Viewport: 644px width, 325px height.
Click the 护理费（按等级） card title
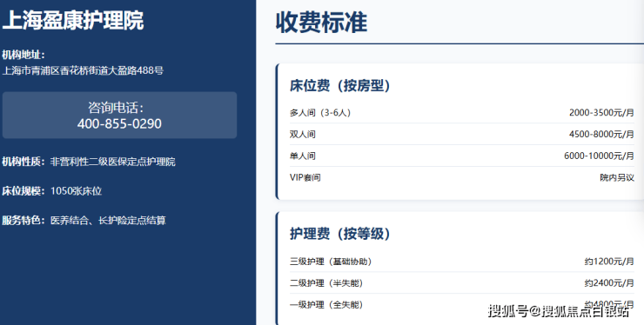click(339, 234)
